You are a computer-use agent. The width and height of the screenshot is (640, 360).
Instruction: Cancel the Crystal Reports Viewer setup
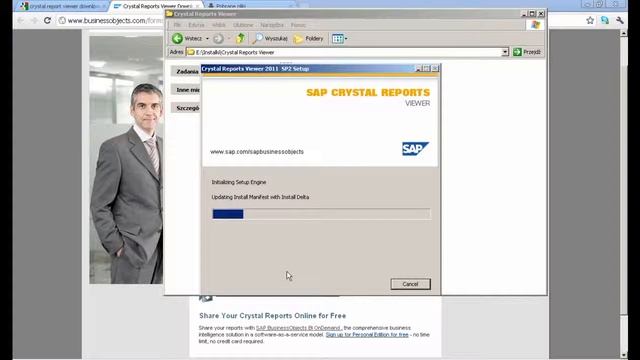pos(410,284)
